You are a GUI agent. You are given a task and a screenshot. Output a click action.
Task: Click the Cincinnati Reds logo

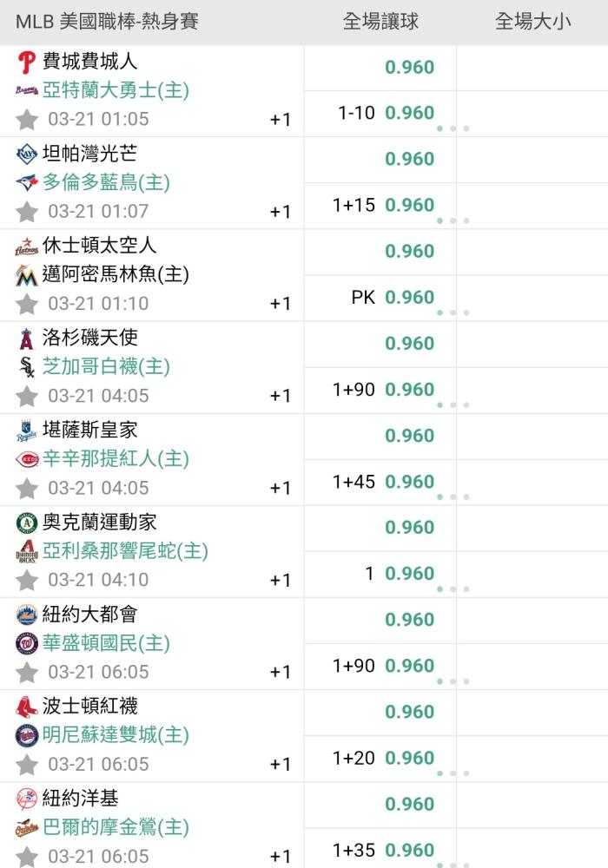point(27,459)
